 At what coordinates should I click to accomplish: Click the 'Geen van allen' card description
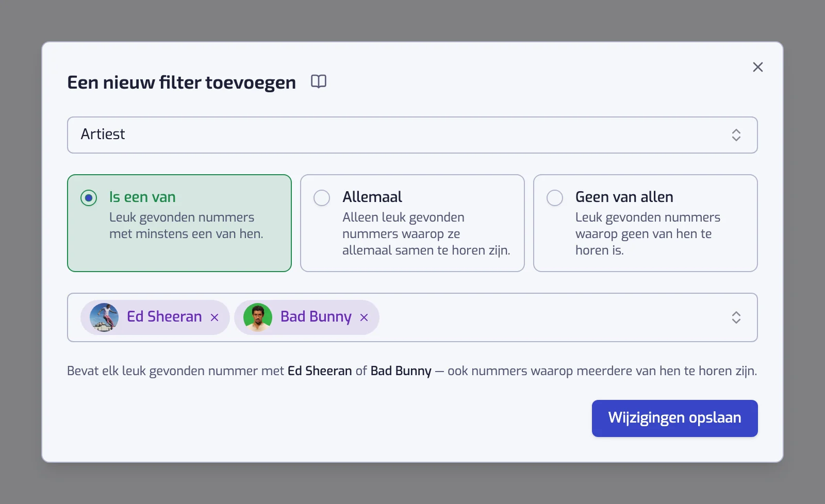click(648, 234)
